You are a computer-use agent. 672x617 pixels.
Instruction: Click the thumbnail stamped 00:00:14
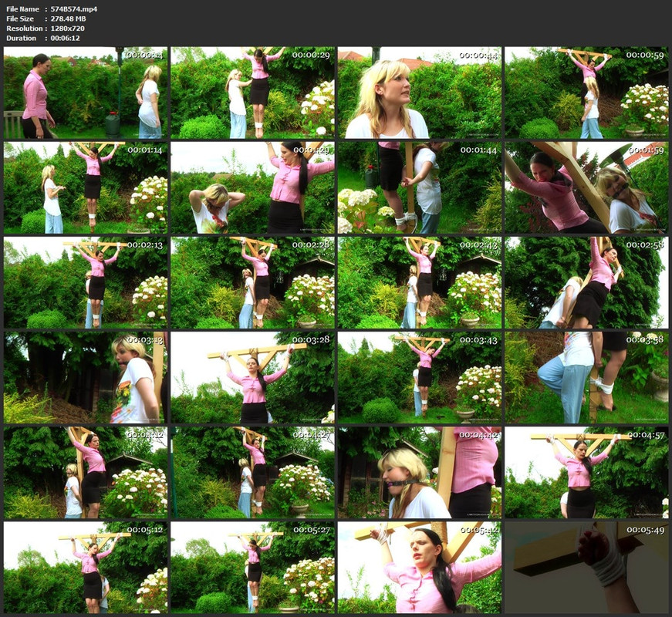(x=86, y=93)
